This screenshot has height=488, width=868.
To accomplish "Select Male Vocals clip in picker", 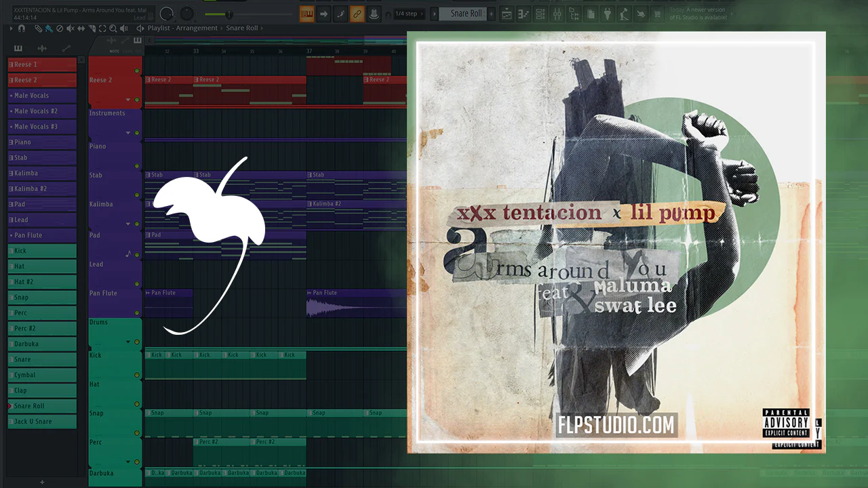I will tap(42, 96).
